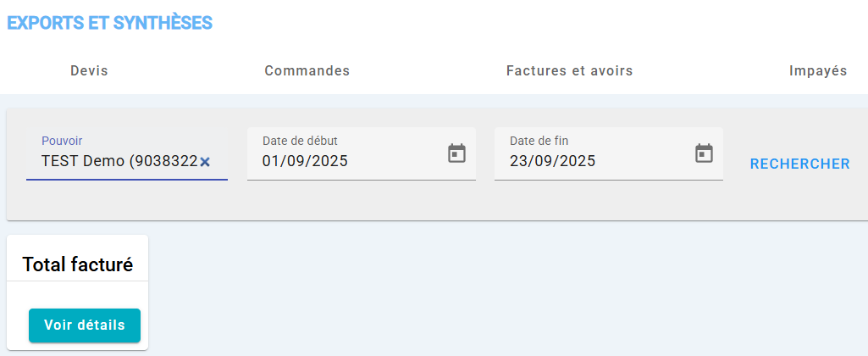The width and height of the screenshot is (868, 356).
Task: Open the start date calendar picker
Action: point(456,153)
